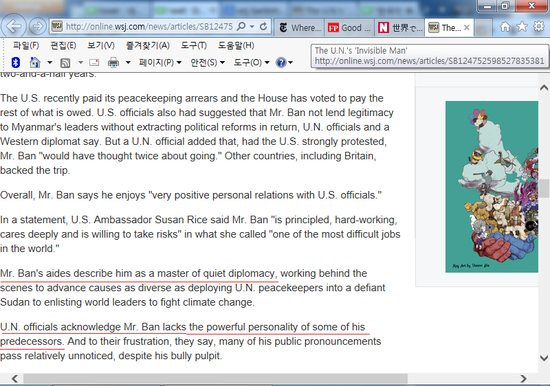
Task: Click the vertical scrollbar thumb
Action: click(544, 188)
